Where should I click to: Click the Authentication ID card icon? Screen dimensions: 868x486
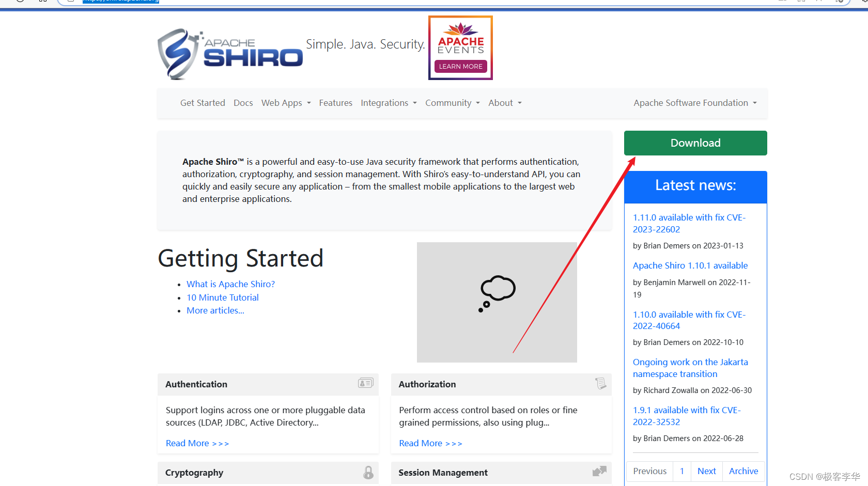tap(366, 383)
